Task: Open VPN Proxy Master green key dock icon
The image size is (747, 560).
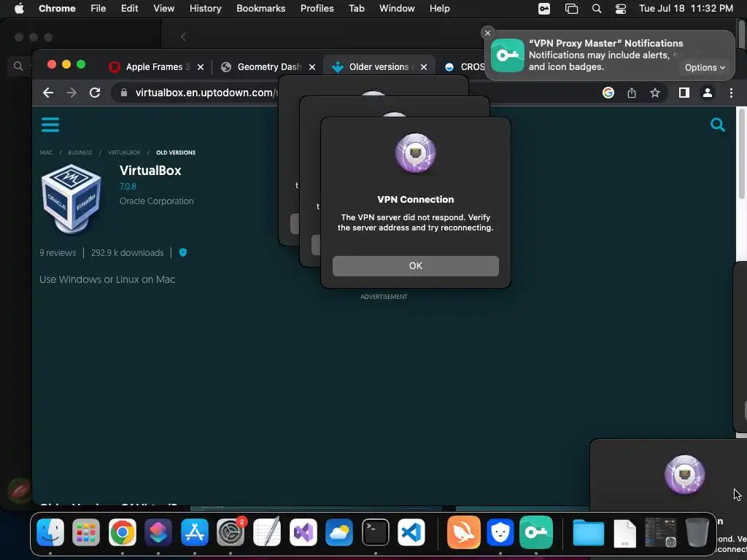Action: (536, 532)
